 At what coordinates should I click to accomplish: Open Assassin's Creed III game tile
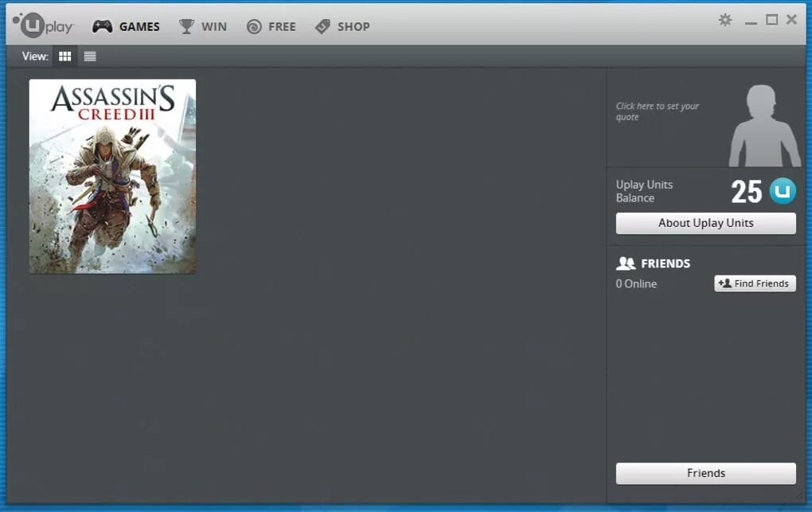click(112, 176)
